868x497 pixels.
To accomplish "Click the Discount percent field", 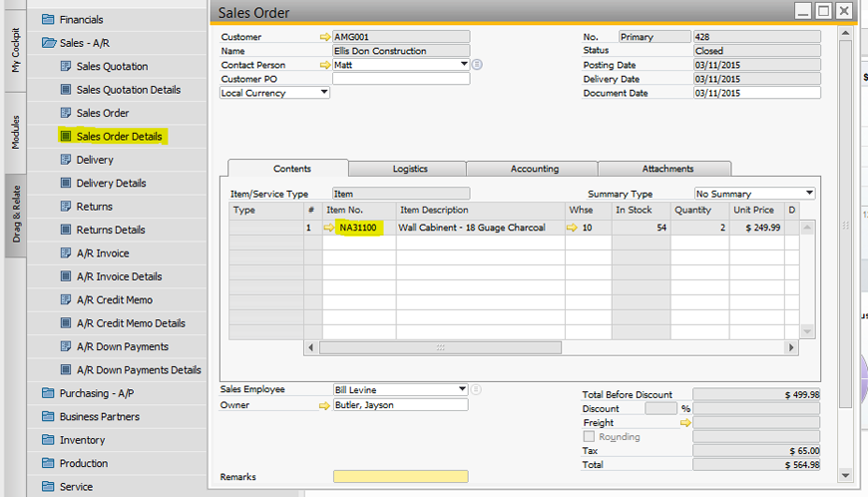I will coord(660,408).
